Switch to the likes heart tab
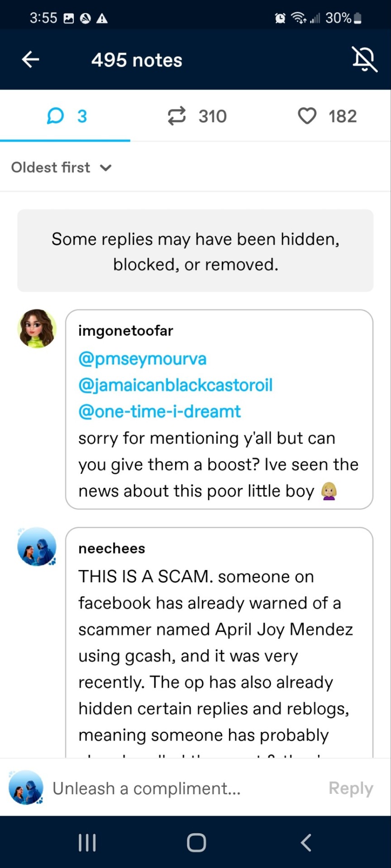Viewport: 391px width, 868px height. pos(327,116)
